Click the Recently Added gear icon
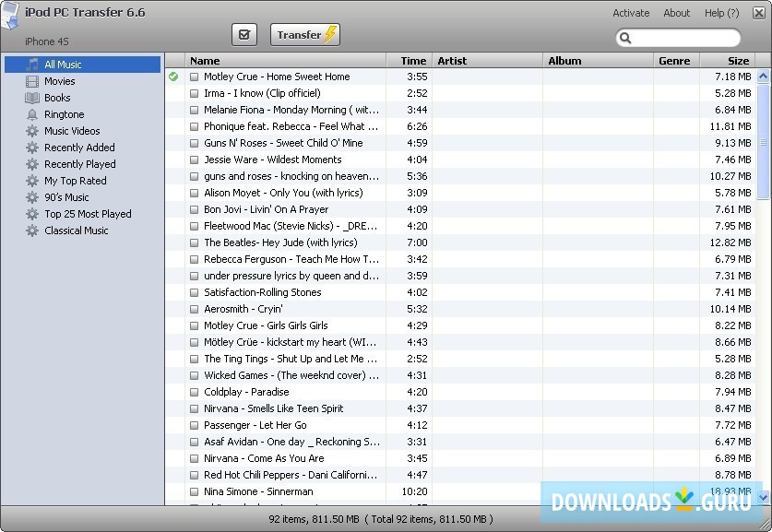 (x=32, y=148)
